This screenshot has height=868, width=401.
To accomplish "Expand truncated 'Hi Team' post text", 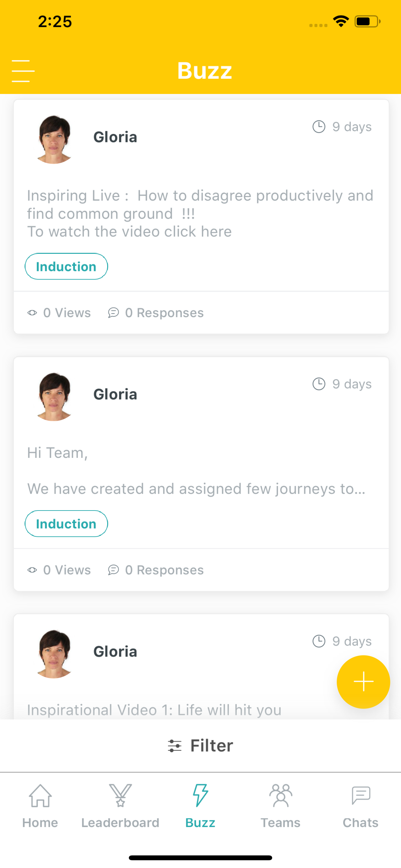I will pos(196,471).
